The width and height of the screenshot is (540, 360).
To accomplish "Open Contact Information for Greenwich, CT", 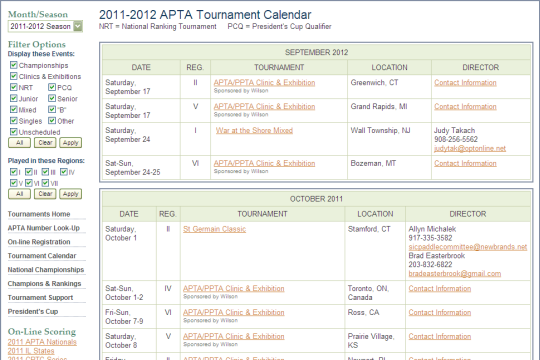I will 465,83.
